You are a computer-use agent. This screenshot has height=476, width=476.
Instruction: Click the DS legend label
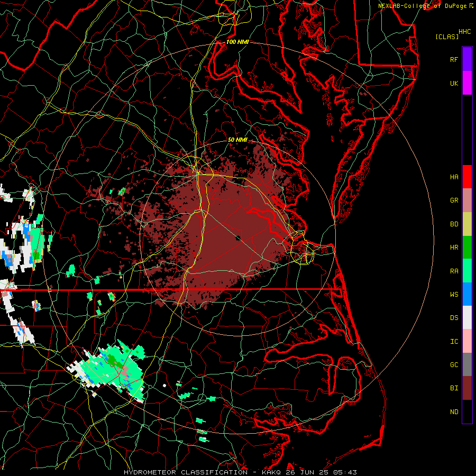click(454, 318)
